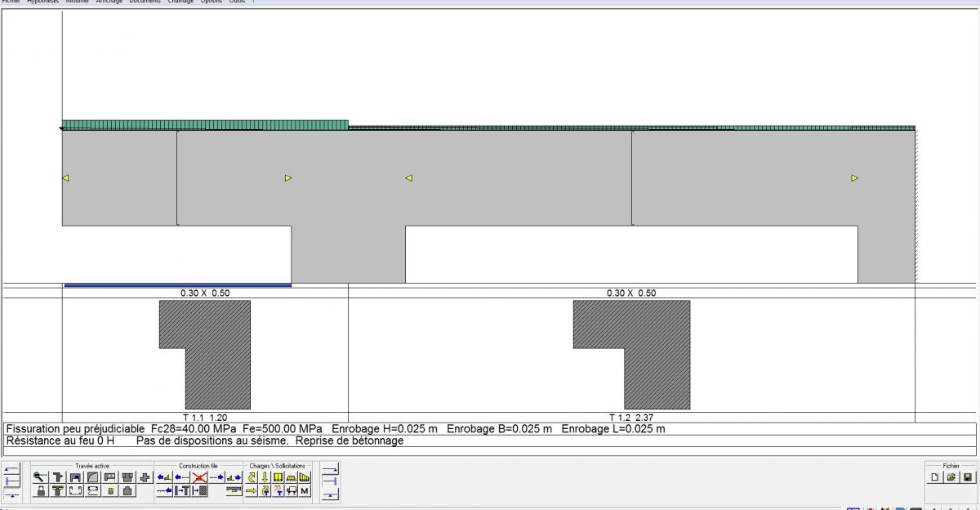This screenshot has height=510, width=980.
Task: Click the horizontal yellow right-arrow load icon
Action: point(252,491)
